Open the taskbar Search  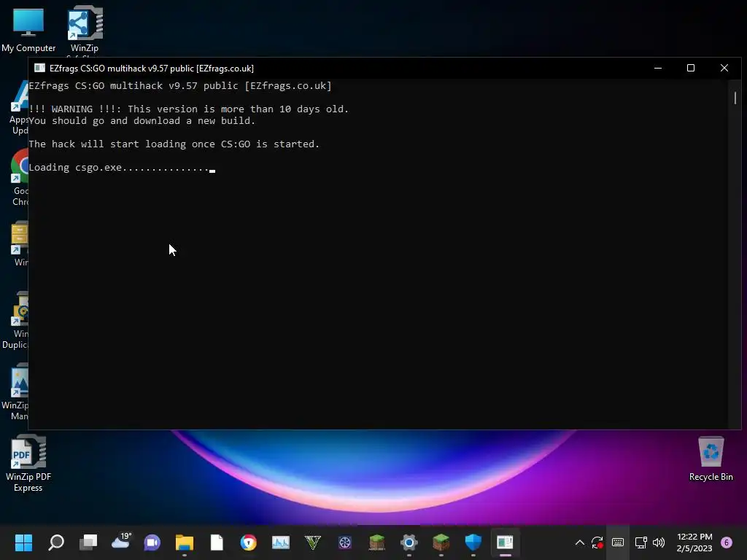point(55,542)
